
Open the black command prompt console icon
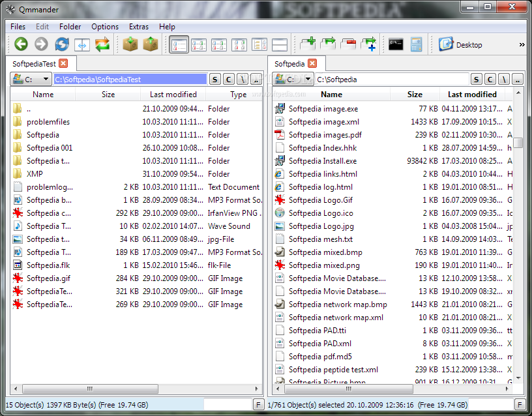tap(396, 44)
